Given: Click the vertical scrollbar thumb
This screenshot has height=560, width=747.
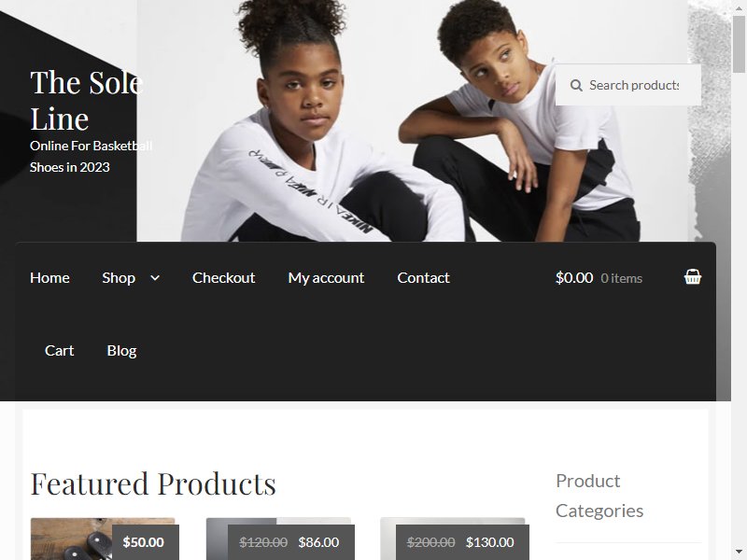Looking at the screenshot, I should pos(739,44).
